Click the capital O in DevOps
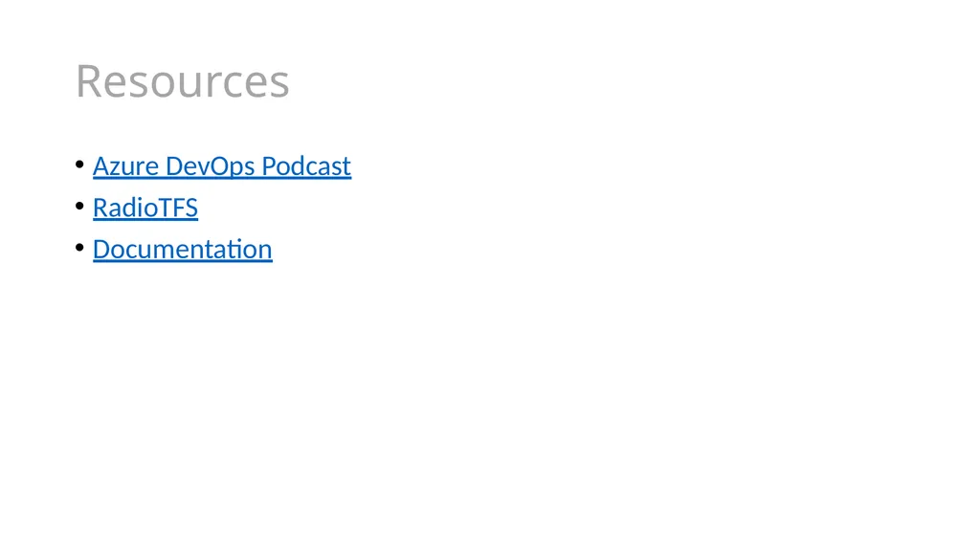Viewport: 980px width, 550px height. click(219, 166)
